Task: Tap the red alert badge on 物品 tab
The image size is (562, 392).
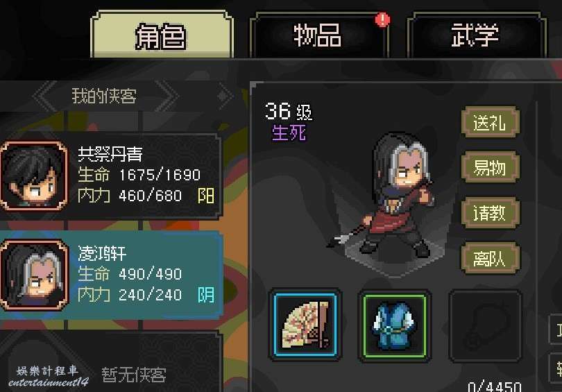Action: click(x=382, y=19)
